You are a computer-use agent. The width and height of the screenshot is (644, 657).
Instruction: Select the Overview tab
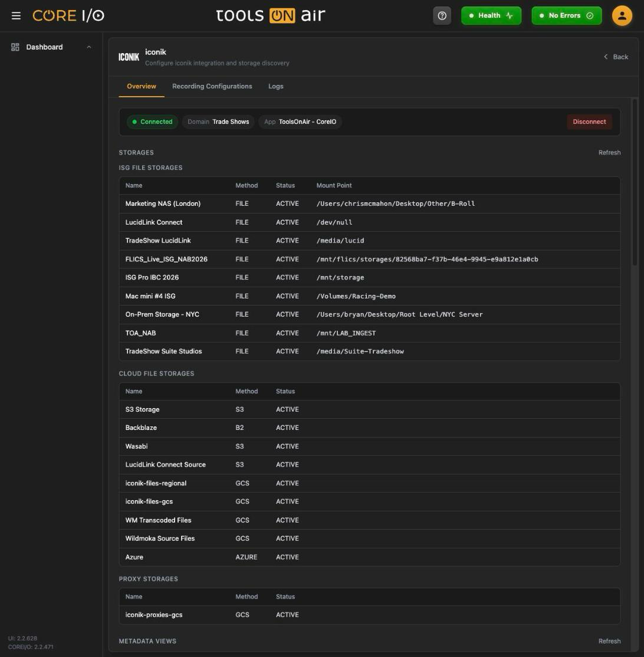coord(142,86)
